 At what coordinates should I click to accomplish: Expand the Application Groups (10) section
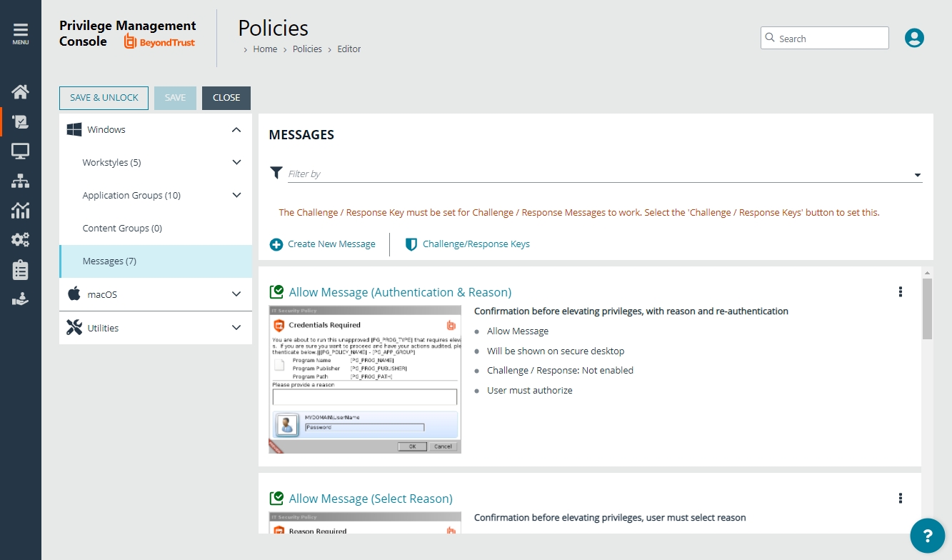tap(237, 195)
